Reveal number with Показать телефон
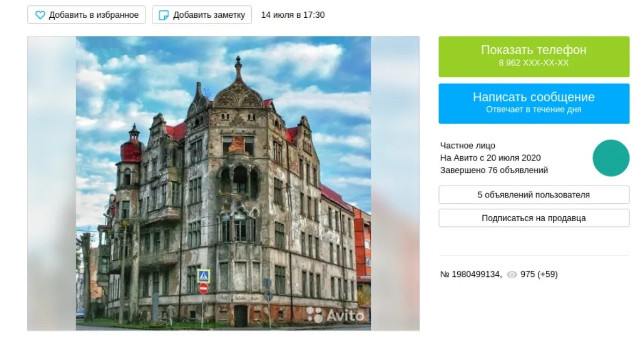Image resolution: width=644 pixels, height=338 pixels. 534,56
